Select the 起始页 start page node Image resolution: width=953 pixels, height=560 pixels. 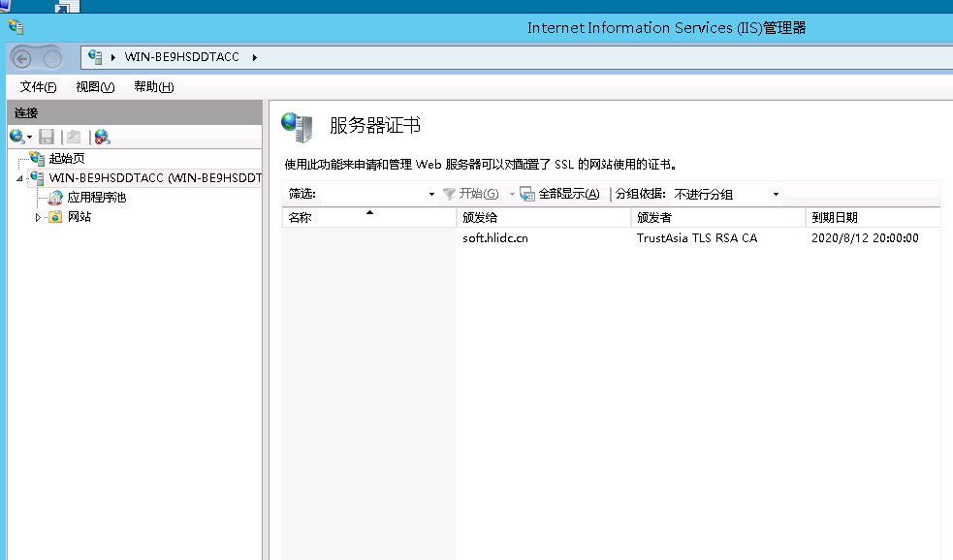tap(66, 159)
